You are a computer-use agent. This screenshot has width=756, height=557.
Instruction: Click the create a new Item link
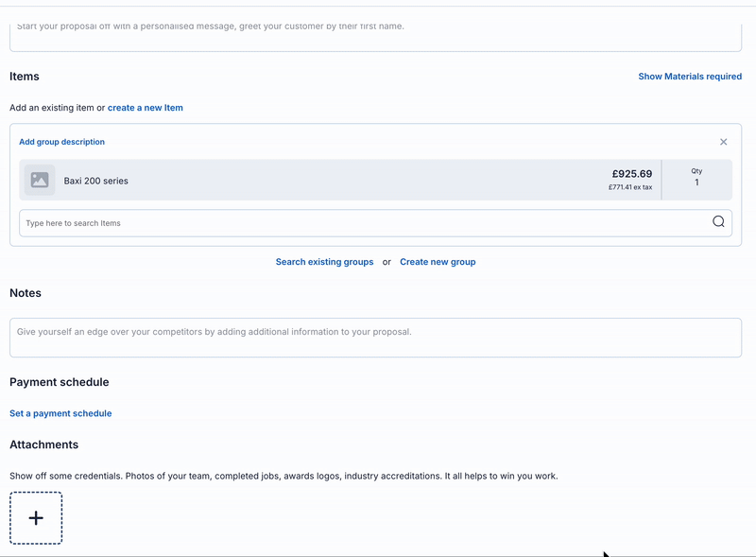tap(146, 108)
